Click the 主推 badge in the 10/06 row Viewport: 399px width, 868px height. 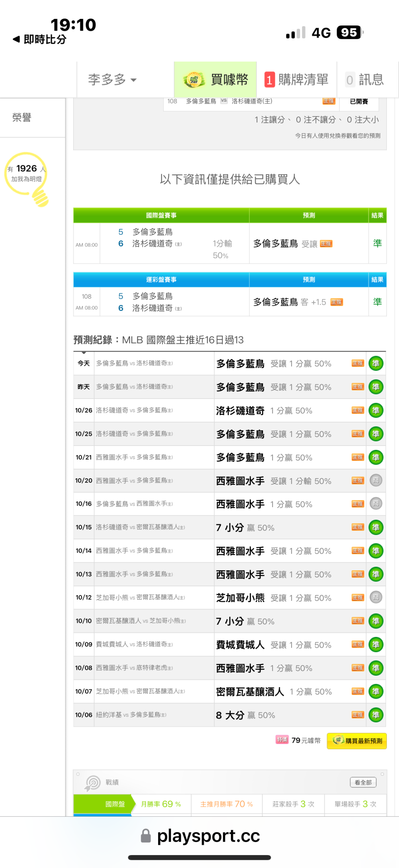click(358, 715)
